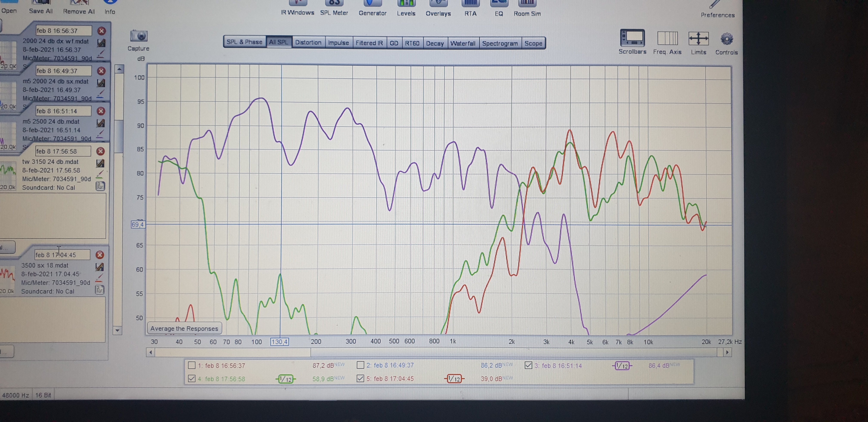
Task: Click graph horizontal scrollbar right arrow
Action: tap(727, 352)
